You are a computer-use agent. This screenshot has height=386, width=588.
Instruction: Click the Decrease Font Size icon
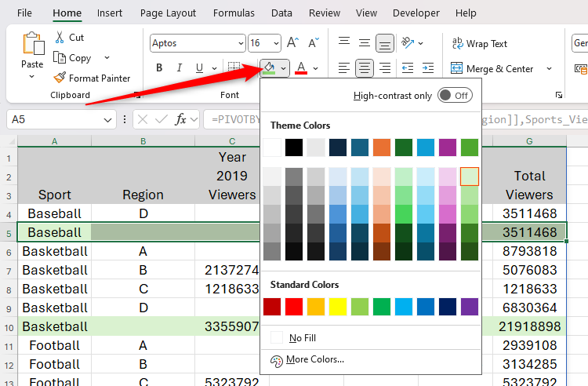pyautogui.click(x=314, y=43)
